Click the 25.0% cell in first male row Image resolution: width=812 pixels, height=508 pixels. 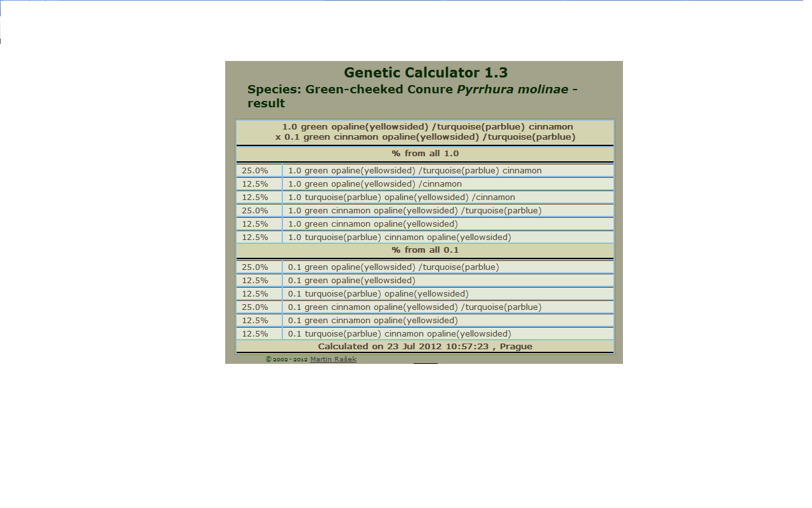click(254, 171)
